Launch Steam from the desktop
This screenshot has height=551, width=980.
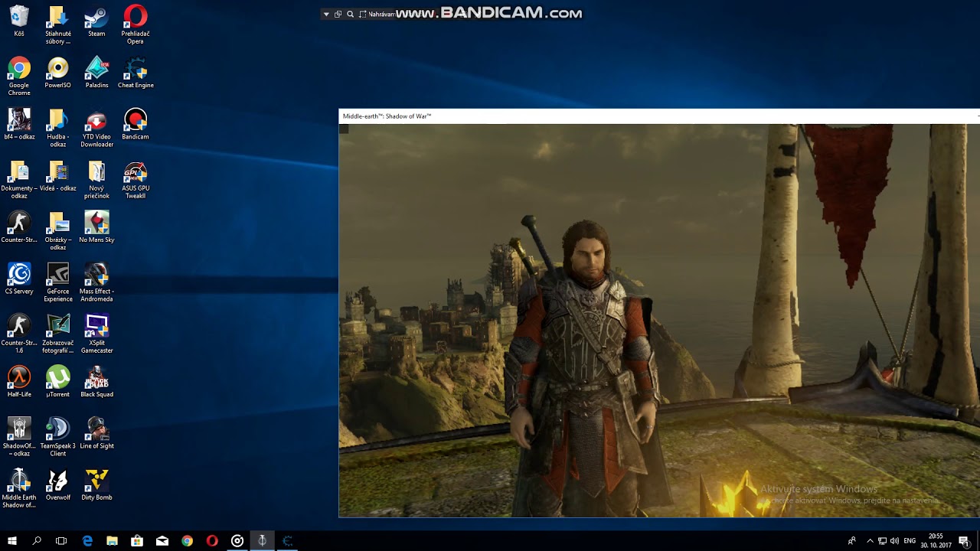pos(96,21)
